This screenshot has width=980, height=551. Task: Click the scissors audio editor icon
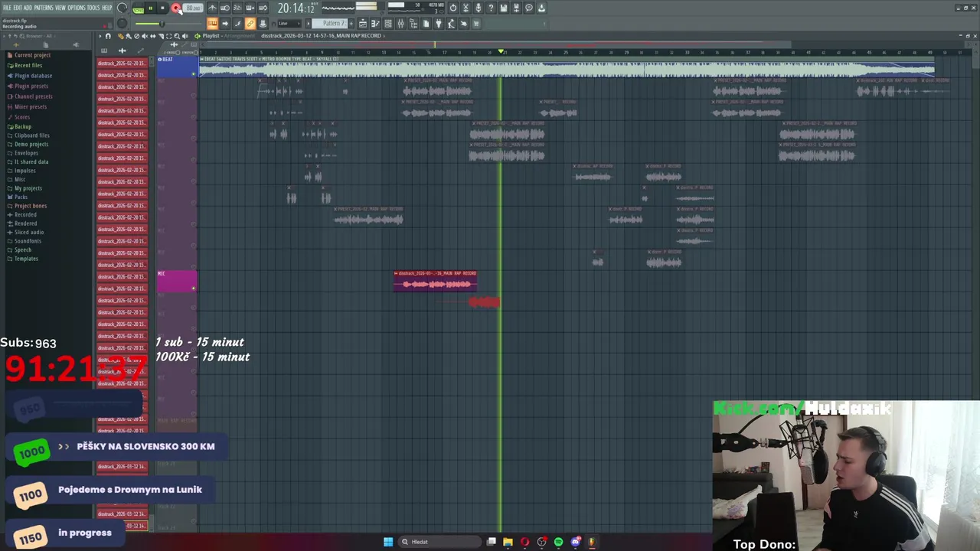click(x=465, y=8)
